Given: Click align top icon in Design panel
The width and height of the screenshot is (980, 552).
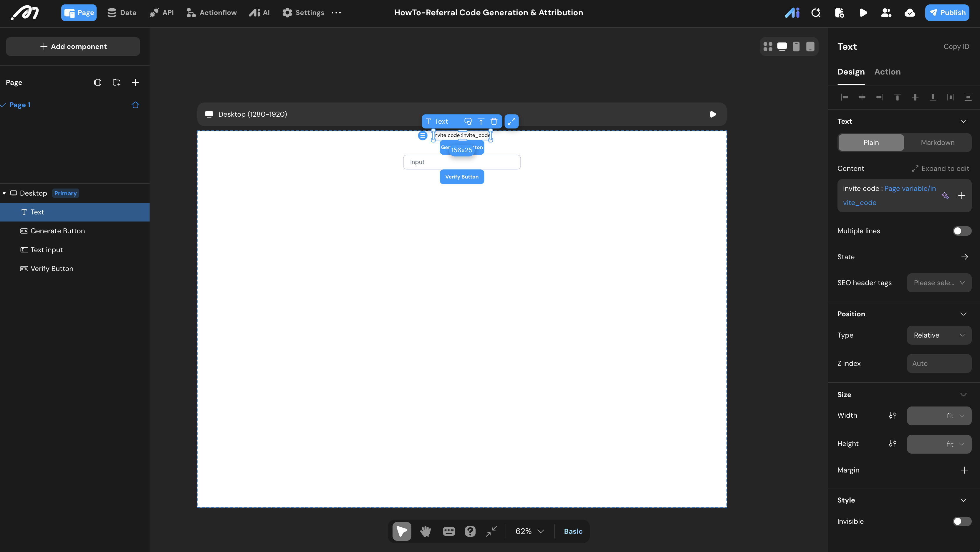Looking at the screenshot, I should tap(897, 97).
